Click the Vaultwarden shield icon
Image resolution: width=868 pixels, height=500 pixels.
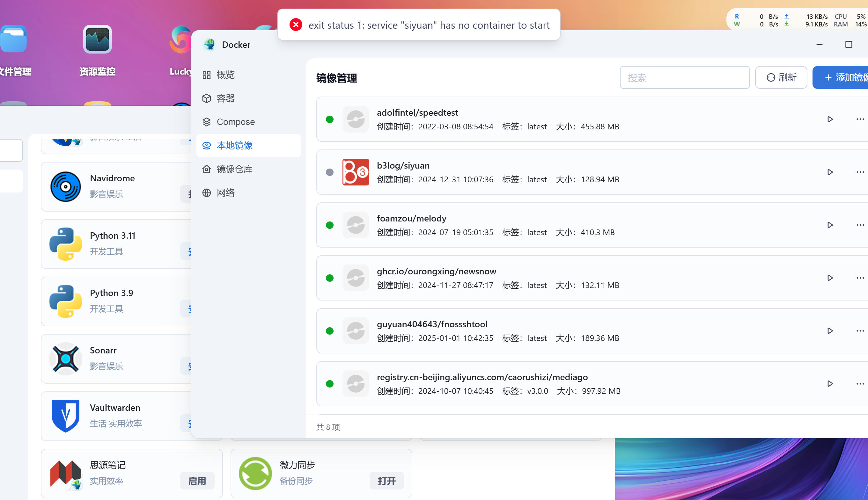point(65,416)
